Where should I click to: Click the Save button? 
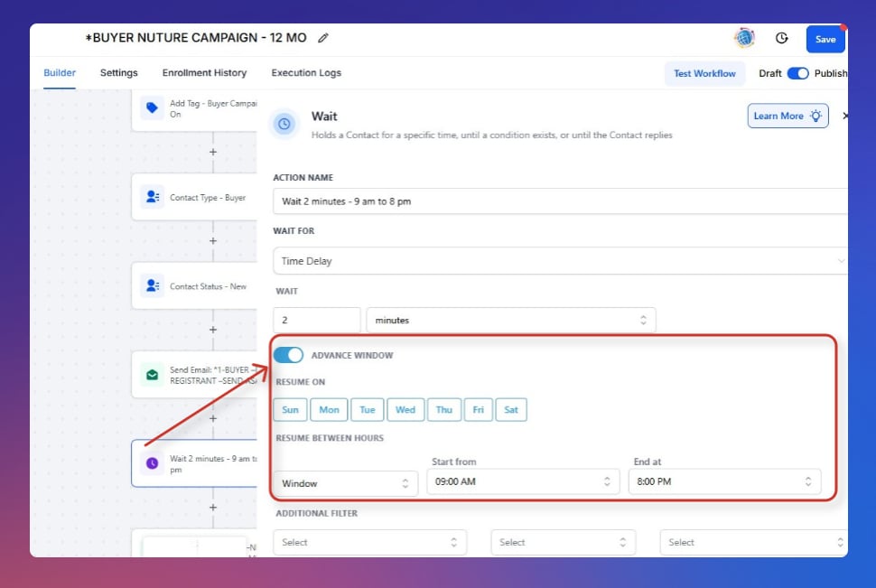(x=825, y=39)
